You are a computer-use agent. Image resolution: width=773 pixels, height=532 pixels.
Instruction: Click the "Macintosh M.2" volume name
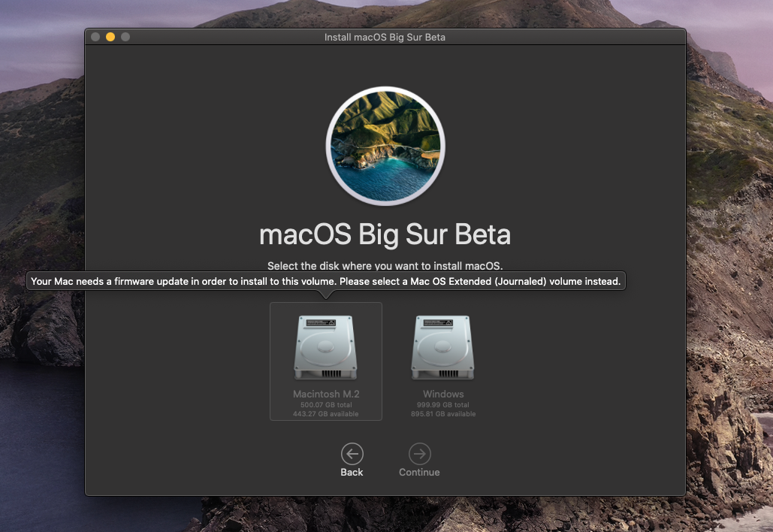(326, 394)
